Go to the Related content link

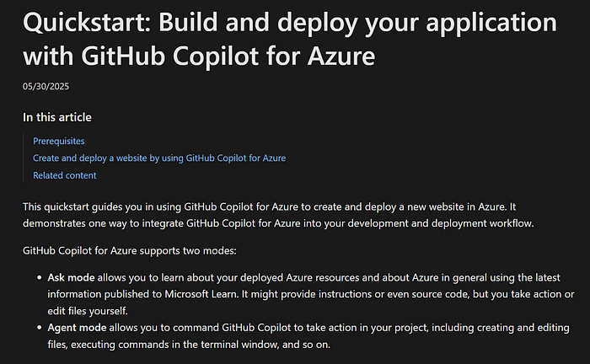(x=64, y=175)
